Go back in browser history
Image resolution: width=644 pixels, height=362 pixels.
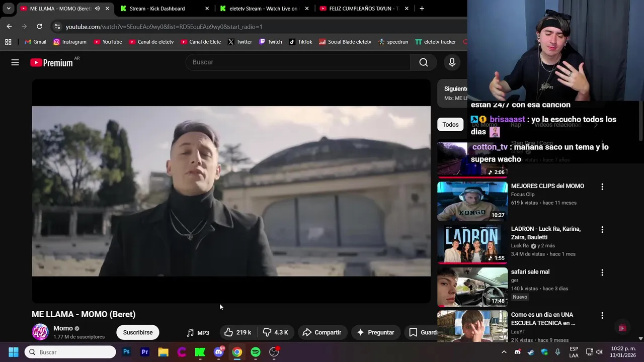(x=9, y=26)
